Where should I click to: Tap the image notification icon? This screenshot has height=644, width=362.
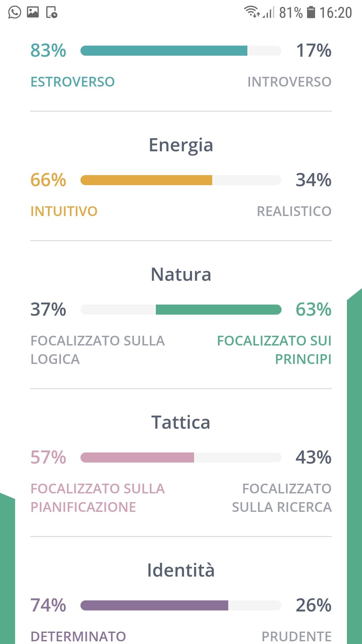point(33,12)
